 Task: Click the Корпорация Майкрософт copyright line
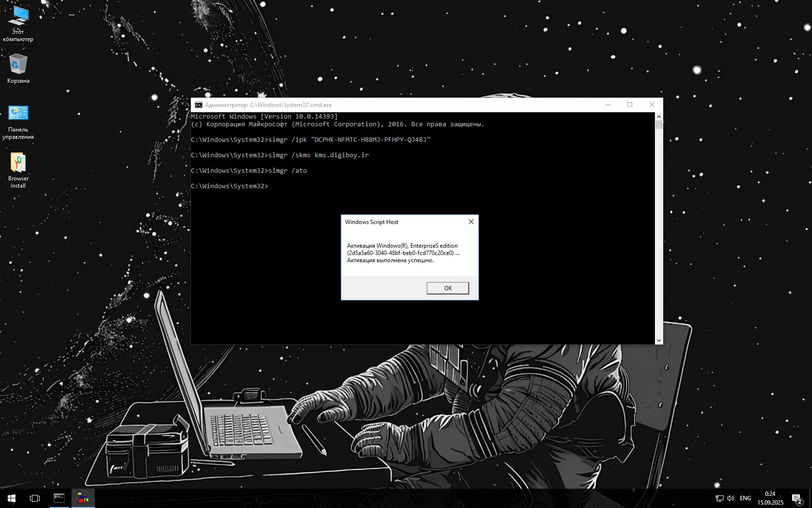338,124
